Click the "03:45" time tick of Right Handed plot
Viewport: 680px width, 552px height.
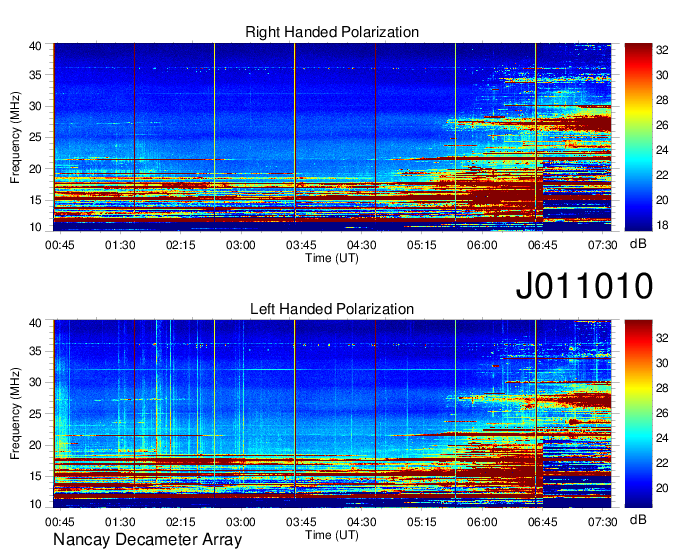301,245
